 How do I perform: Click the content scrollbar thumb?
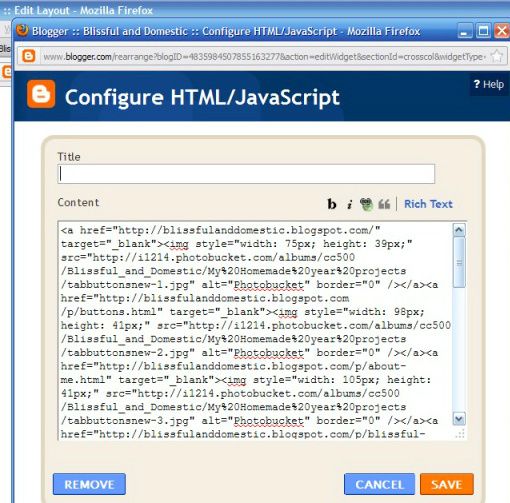click(x=459, y=262)
